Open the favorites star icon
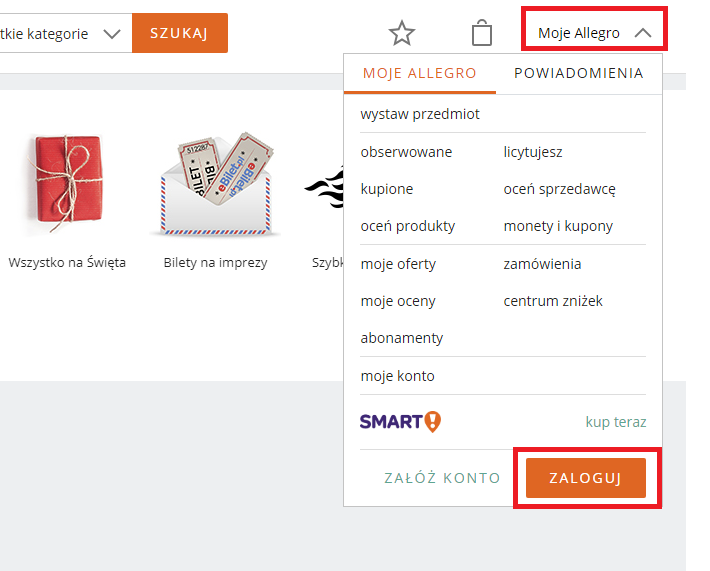The height and width of the screenshot is (571, 710). pos(402,33)
